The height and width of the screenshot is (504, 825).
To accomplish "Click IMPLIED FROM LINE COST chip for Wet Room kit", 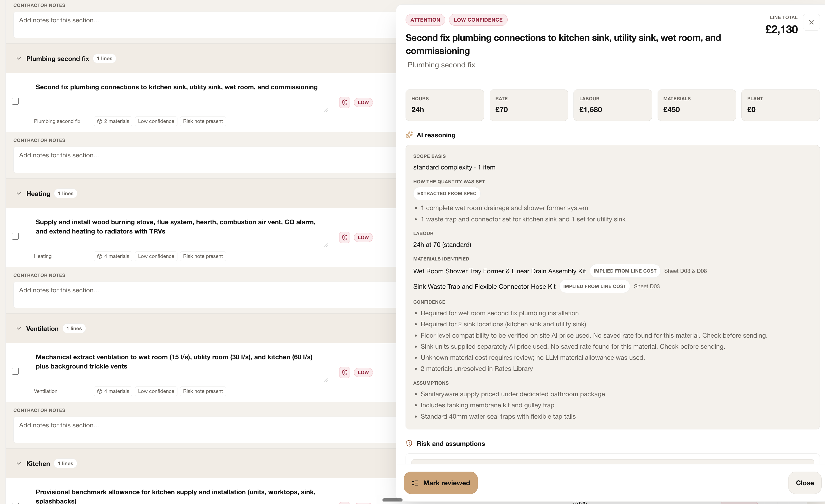I will click(625, 271).
